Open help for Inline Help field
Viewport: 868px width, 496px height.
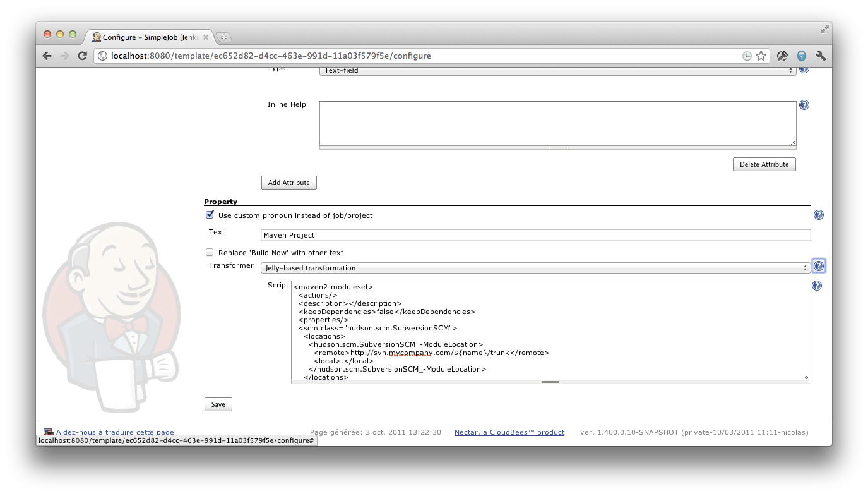pyautogui.click(x=804, y=105)
